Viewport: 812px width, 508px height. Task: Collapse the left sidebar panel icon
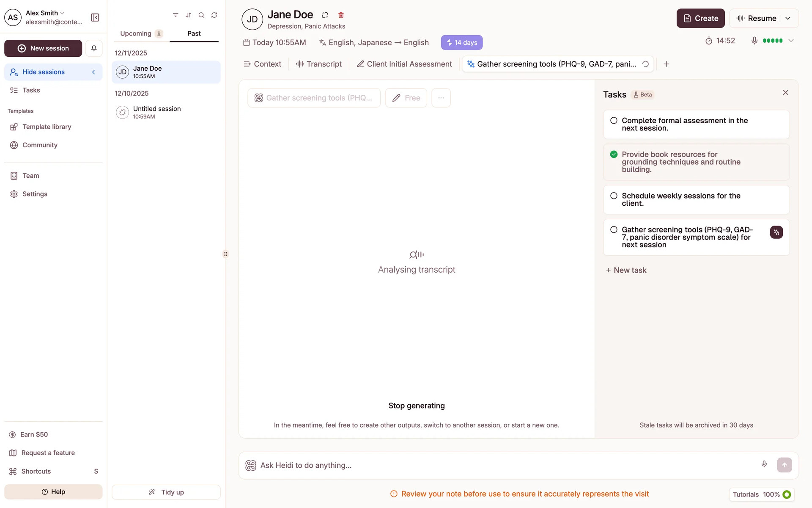(95, 17)
